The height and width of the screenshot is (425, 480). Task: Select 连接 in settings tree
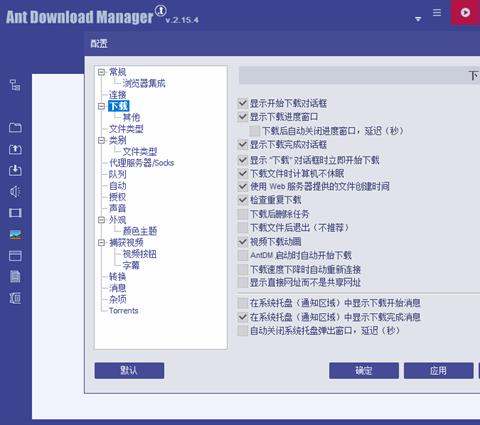coord(118,95)
